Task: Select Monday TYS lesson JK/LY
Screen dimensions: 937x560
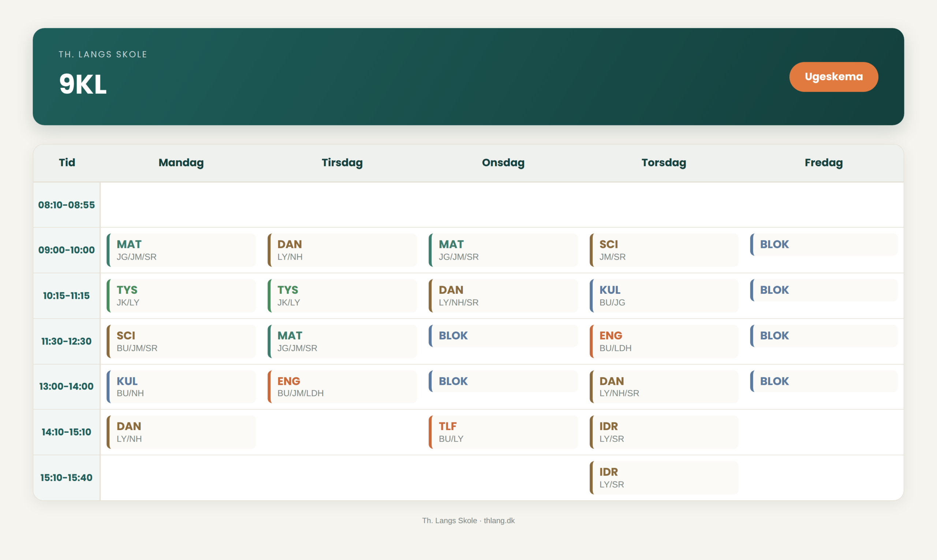Action: (181, 296)
